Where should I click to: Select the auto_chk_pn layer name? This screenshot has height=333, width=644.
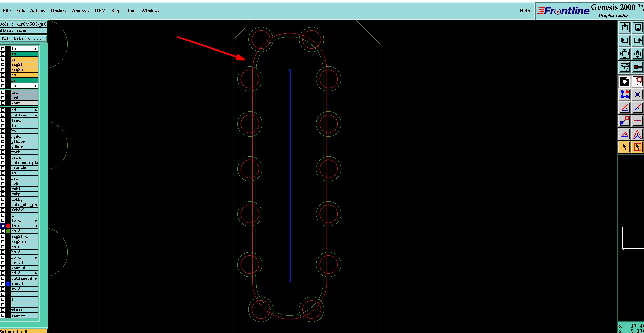tap(24, 205)
